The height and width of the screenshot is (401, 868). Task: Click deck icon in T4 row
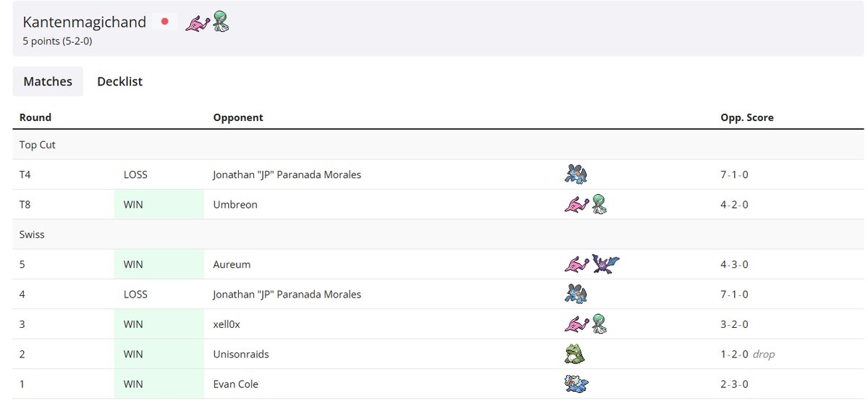pyautogui.click(x=576, y=174)
